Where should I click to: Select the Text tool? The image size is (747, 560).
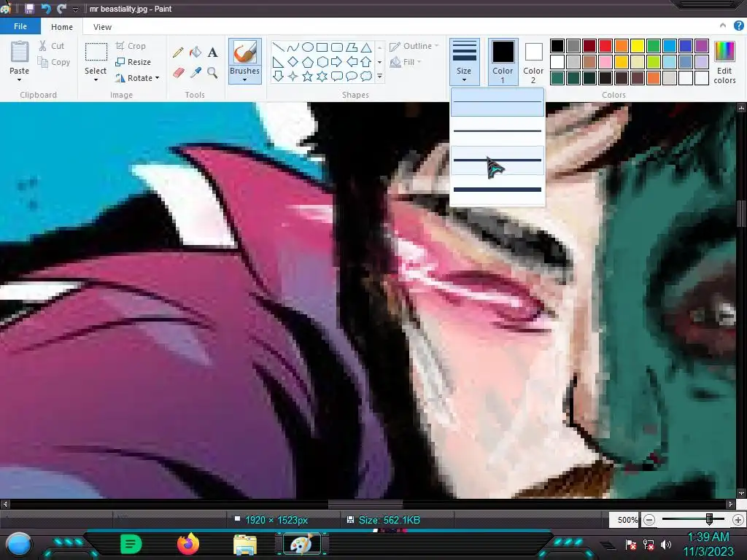point(212,52)
